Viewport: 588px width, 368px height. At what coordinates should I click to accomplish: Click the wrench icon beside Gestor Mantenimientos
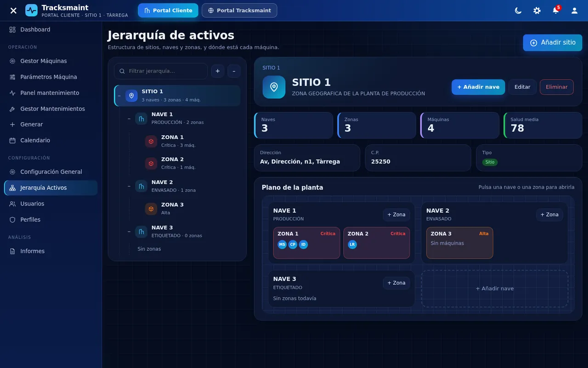click(12, 109)
